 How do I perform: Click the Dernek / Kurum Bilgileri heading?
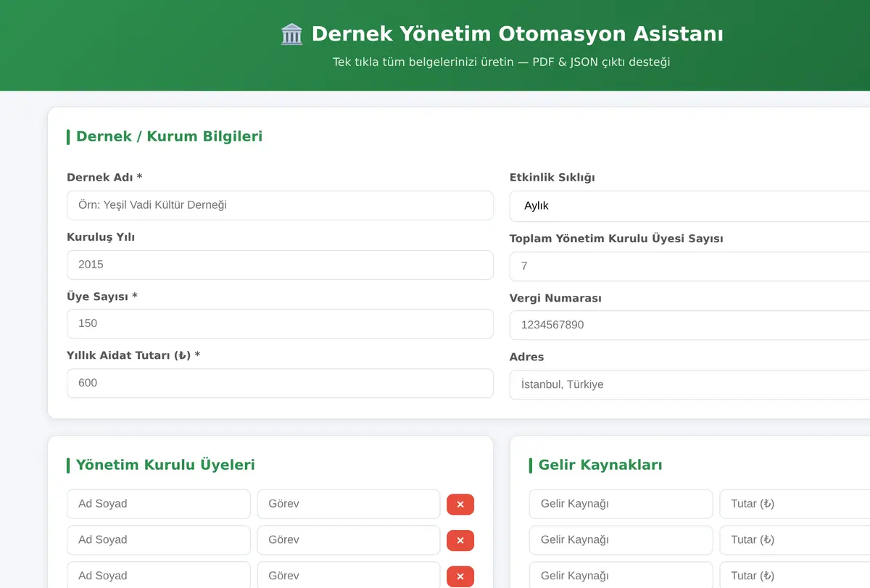tap(169, 136)
